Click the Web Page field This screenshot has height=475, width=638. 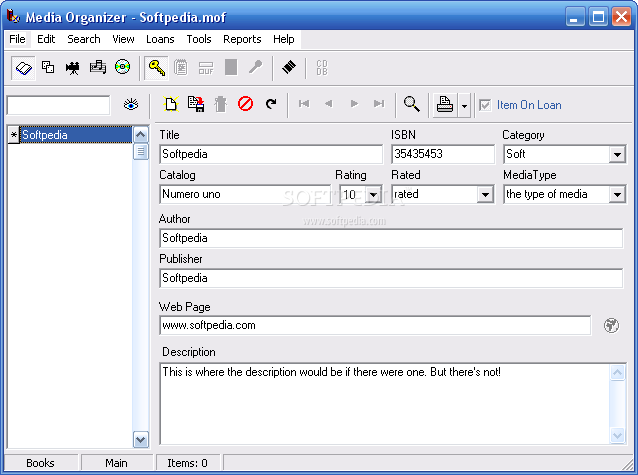click(375, 325)
